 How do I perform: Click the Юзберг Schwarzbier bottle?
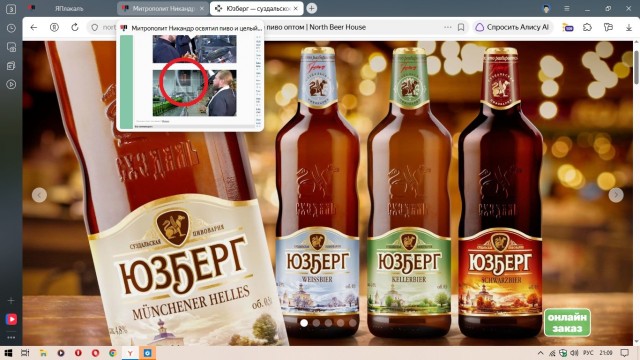(500, 192)
